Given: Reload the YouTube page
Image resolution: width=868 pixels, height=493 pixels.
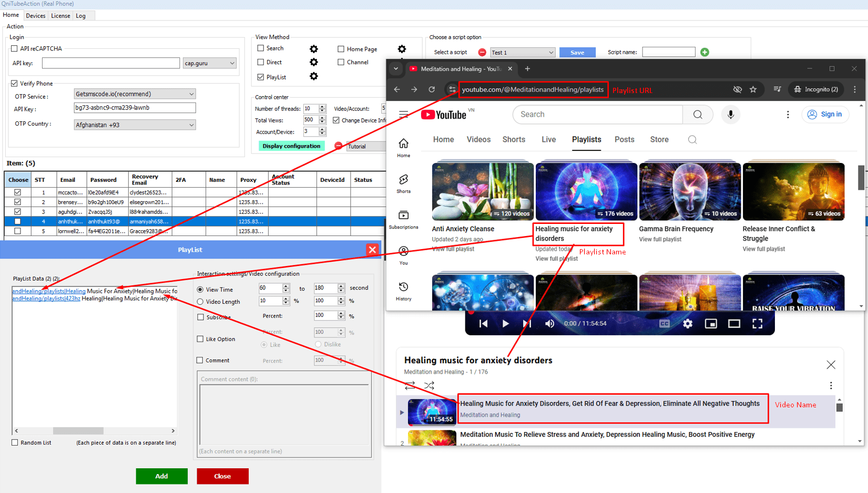Looking at the screenshot, I should (x=432, y=89).
